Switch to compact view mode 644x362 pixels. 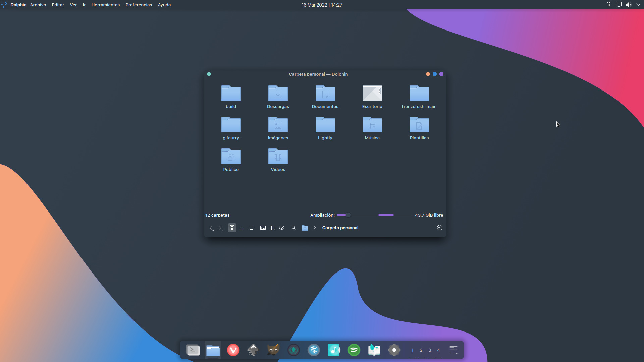(x=241, y=228)
